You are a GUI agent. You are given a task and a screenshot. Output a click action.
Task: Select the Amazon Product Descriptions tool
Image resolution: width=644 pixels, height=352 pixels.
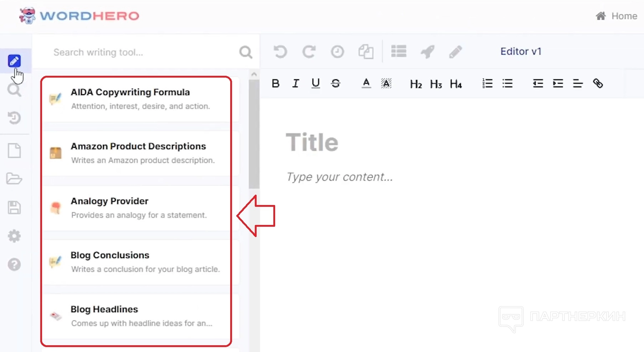(x=141, y=153)
